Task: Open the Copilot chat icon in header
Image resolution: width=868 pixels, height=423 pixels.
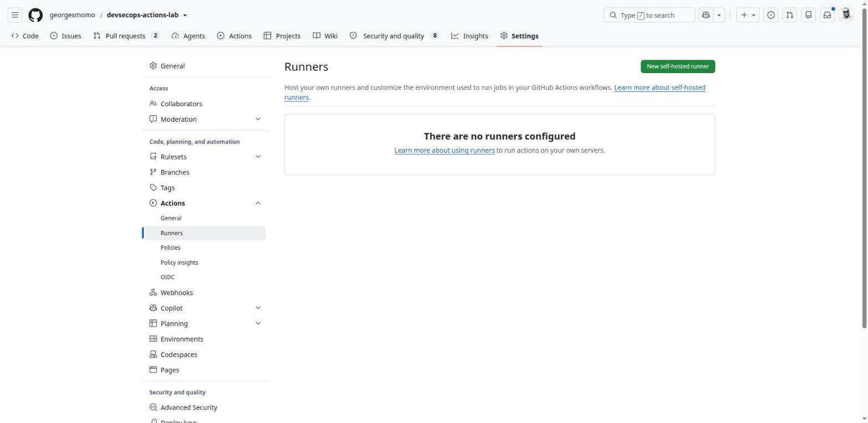Action: tap(706, 15)
